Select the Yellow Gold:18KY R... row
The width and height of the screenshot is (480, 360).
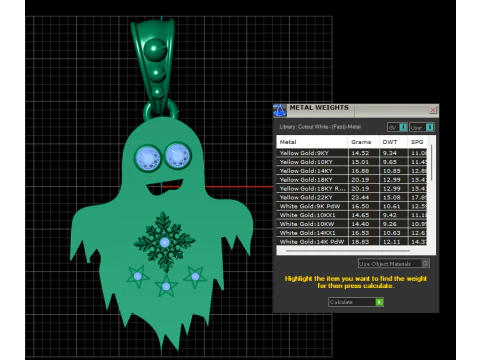click(352, 188)
